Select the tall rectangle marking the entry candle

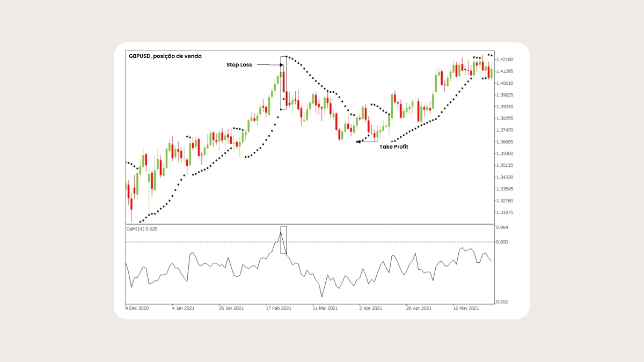click(x=284, y=83)
